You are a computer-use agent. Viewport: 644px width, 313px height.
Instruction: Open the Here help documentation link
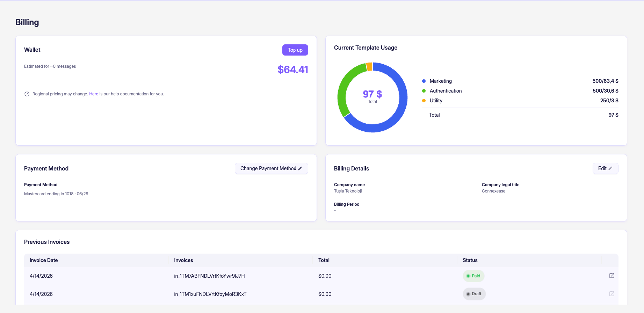click(94, 94)
